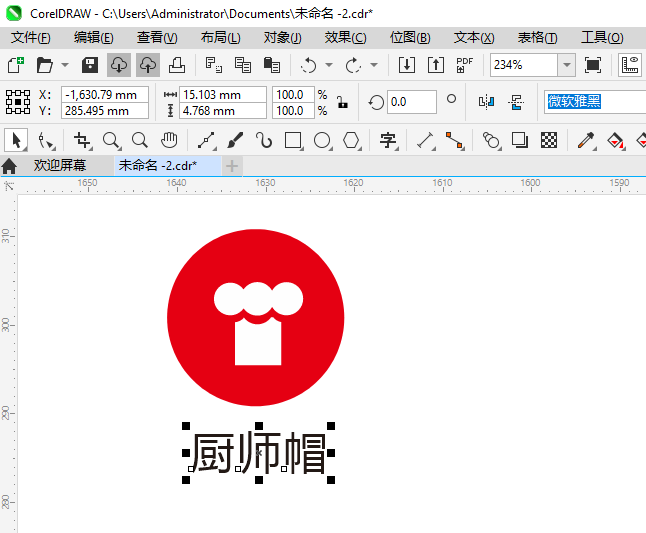Select the Ellipse tool
The height and width of the screenshot is (533, 646).
[x=322, y=140]
